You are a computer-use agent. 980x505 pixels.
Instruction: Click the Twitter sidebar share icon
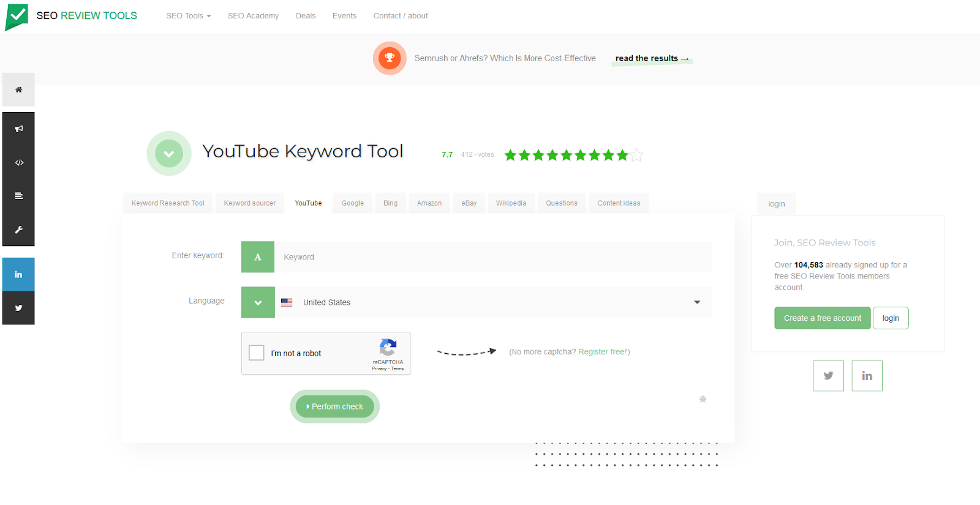18,308
